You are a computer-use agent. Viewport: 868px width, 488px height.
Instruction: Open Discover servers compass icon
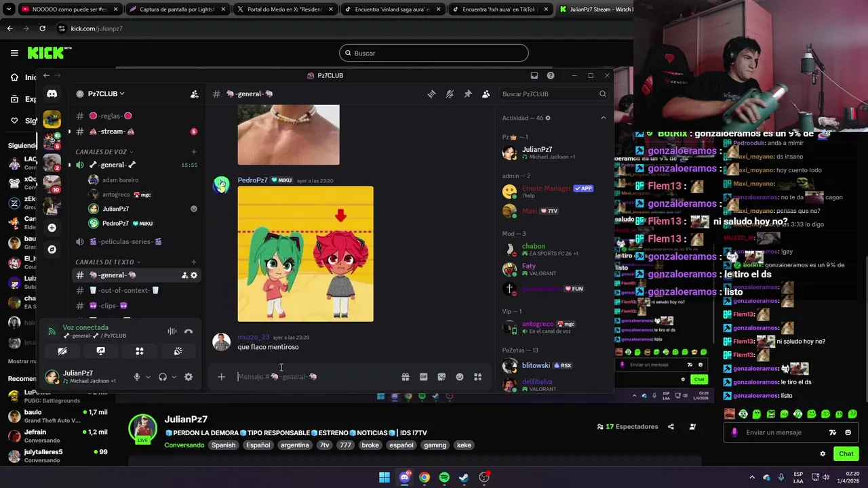(x=52, y=249)
